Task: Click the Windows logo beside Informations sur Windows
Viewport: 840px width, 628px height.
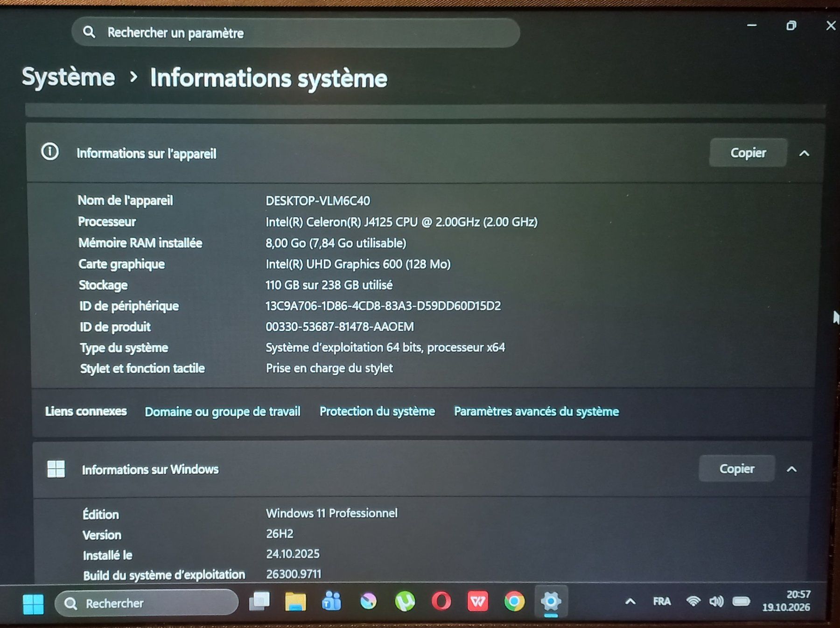Action: coord(56,469)
